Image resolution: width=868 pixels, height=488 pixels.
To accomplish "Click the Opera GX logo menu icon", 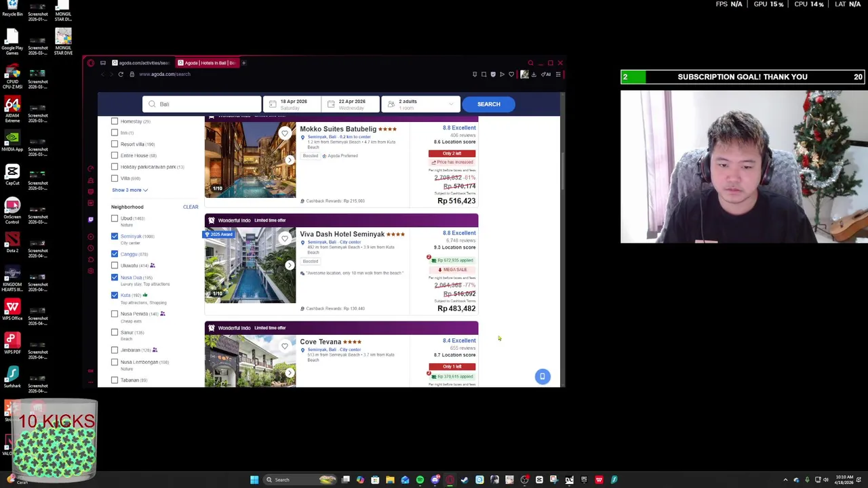I will tap(91, 63).
